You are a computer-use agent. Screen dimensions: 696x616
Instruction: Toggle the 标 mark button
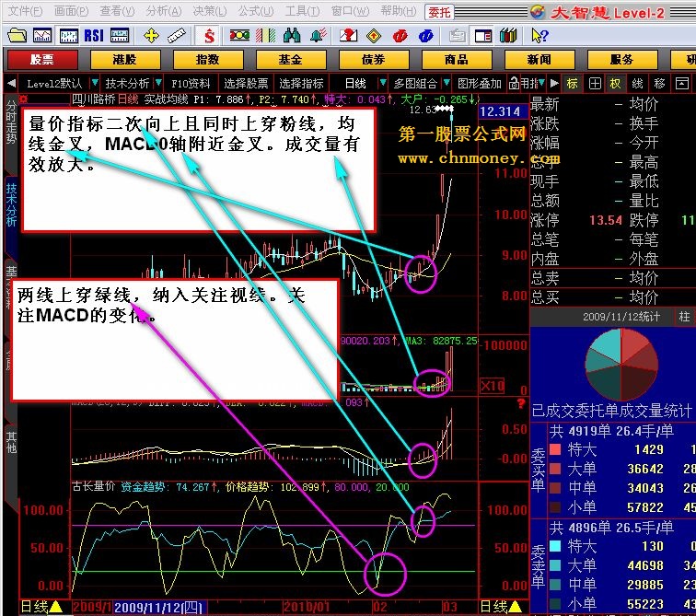572,83
